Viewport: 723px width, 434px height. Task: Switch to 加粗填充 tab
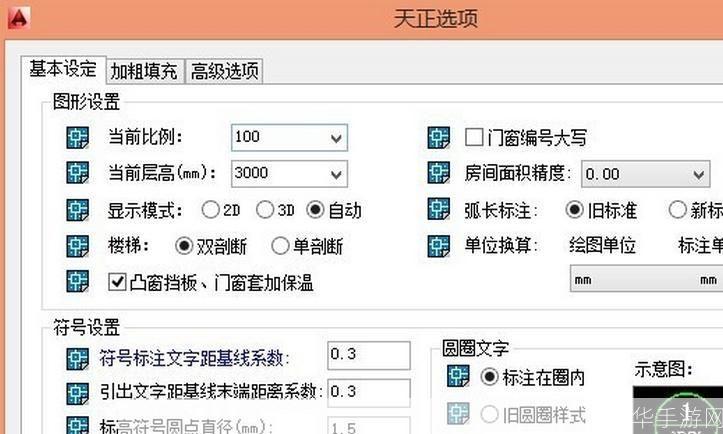tap(145, 71)
